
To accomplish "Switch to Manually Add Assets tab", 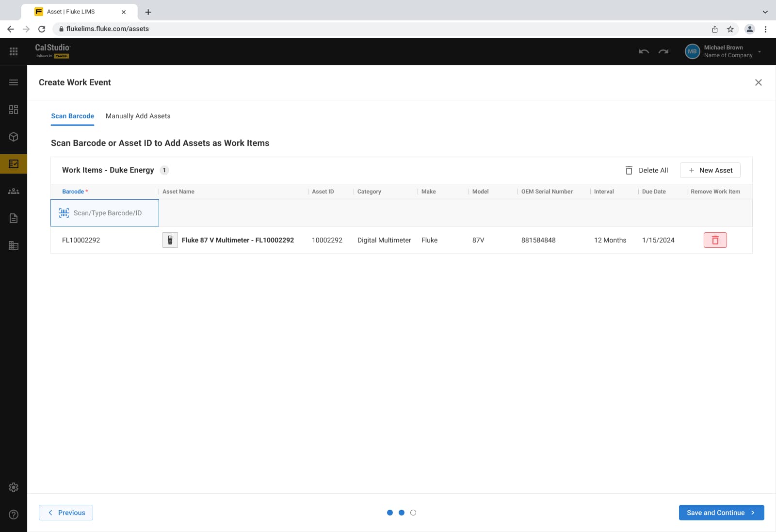I will coord(138,116).
